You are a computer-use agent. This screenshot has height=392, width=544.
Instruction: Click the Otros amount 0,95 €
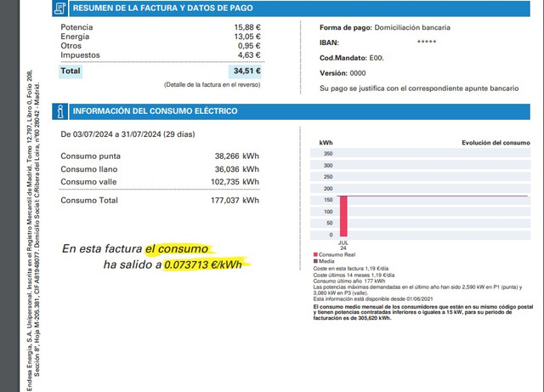(249, 46)
